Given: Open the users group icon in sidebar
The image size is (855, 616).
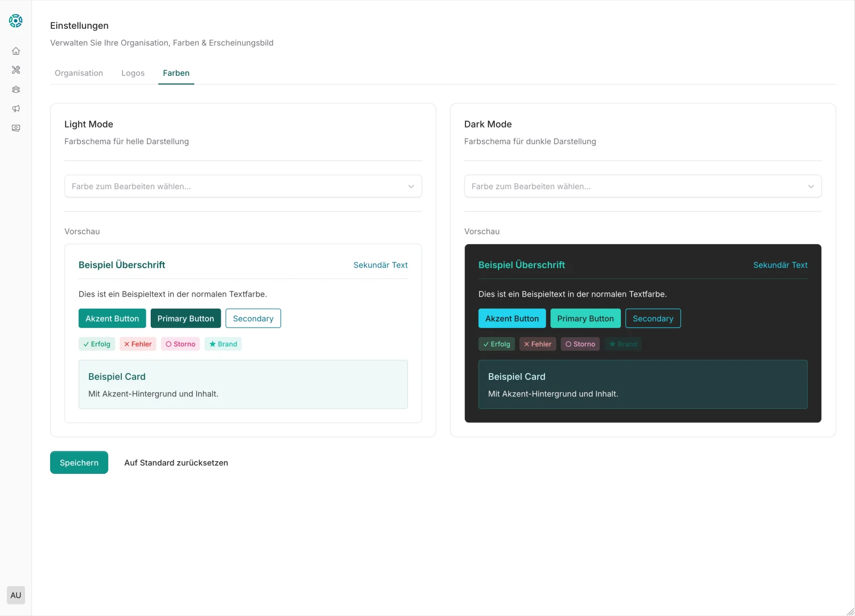Looking at the screenshot, I should [16, 90].
